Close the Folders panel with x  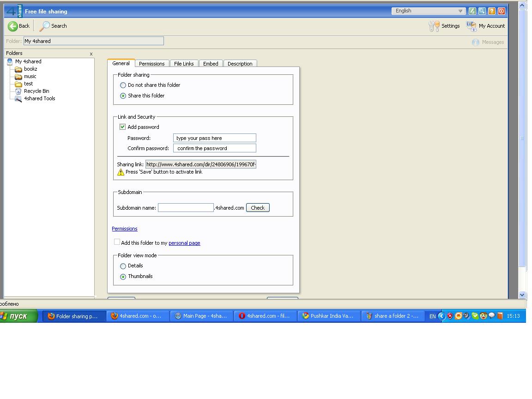click(91, 54)
